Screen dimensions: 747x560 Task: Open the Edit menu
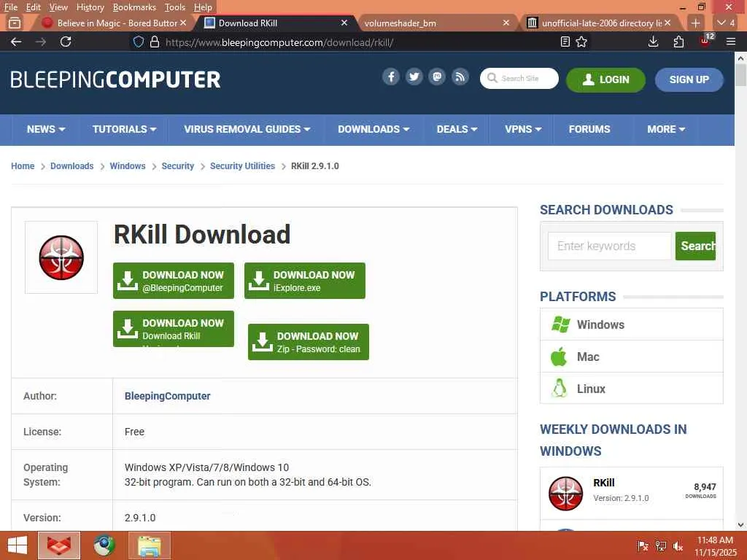[x=33, y=7]
